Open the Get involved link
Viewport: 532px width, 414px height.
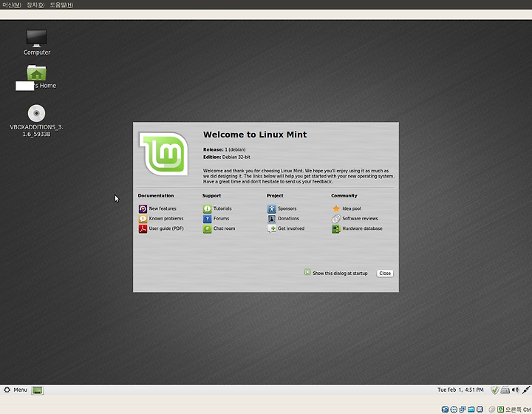[x=291, y=228]
